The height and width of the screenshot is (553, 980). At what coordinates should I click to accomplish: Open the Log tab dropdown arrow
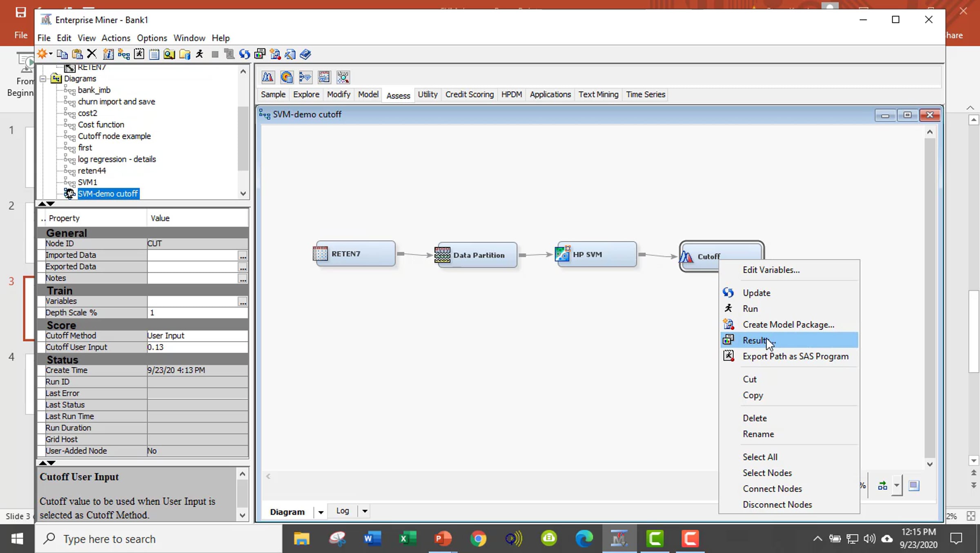365,511
